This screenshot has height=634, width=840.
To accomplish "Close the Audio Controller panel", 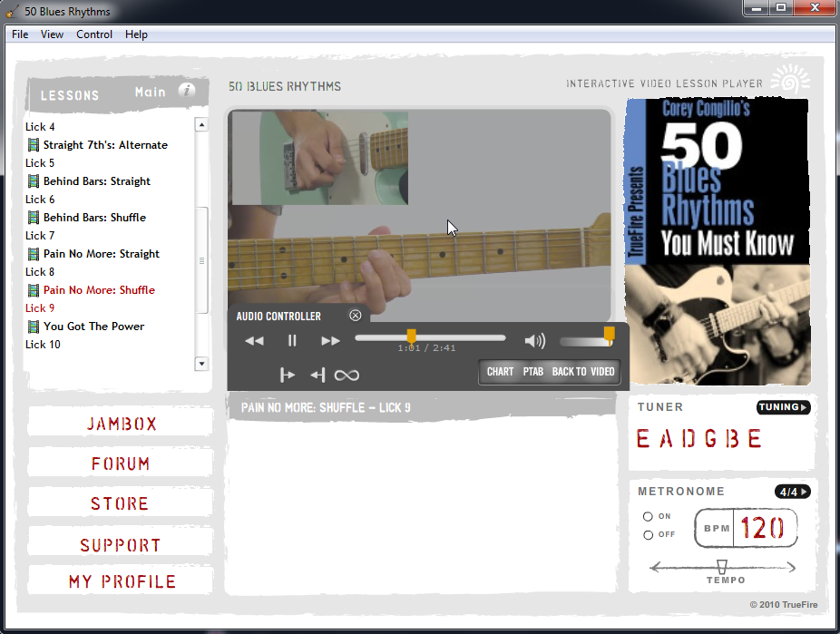I will (x=356, y=316).
